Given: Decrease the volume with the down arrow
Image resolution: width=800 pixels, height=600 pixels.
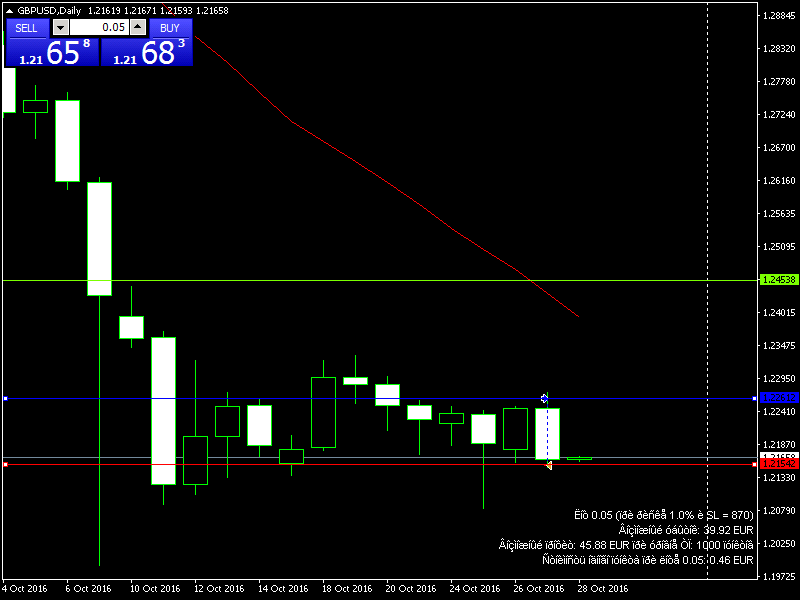Looking at the screenshot, I should (61, 28).
